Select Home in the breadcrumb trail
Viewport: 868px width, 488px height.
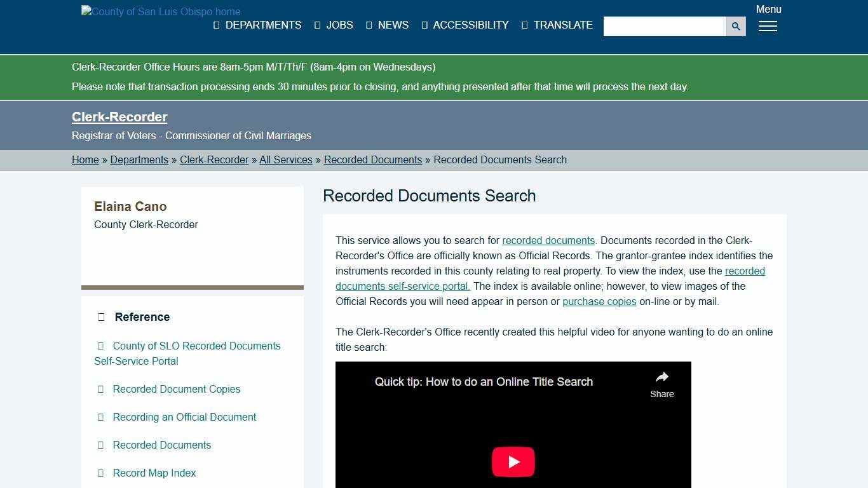tap(85, 159)
